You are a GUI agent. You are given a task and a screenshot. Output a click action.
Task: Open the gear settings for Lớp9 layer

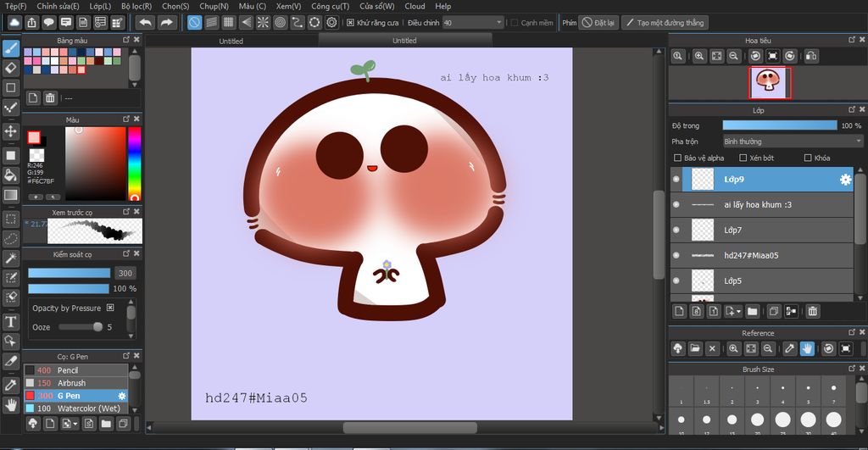tap(845, 180)
